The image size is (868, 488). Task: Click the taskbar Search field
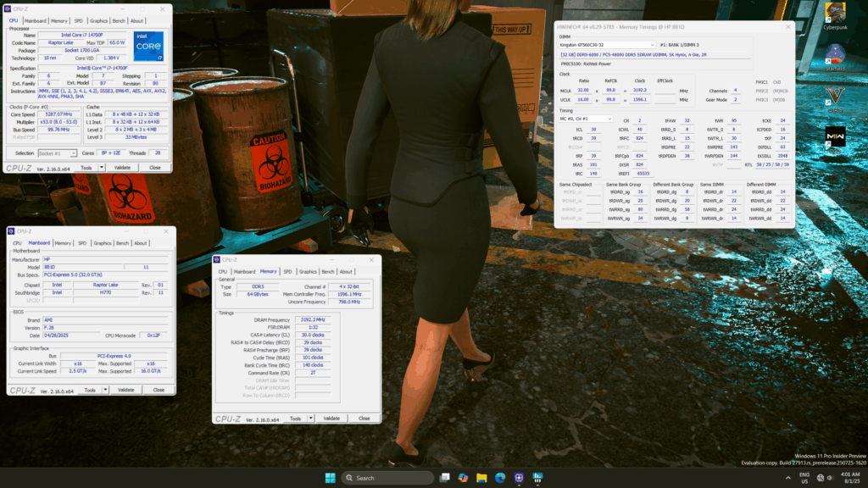tap(387, 478)
